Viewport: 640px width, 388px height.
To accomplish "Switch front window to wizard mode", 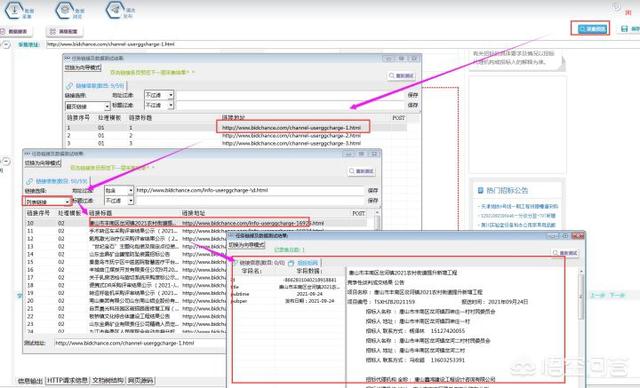I will tap(247, 245).
